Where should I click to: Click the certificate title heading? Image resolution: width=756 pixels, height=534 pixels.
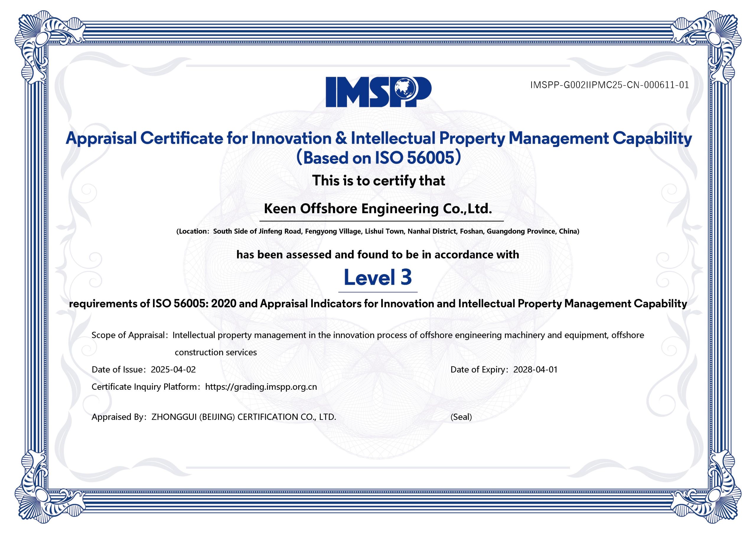378,138
